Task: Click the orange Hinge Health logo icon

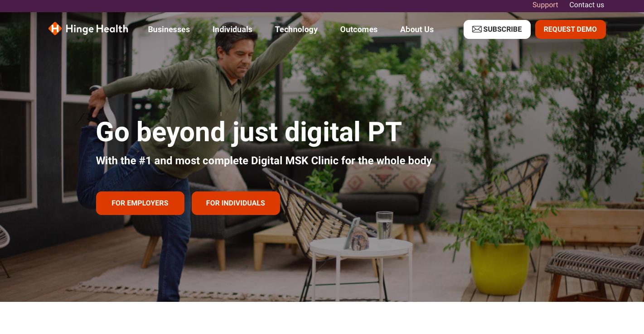Action: tap(55, 29)
